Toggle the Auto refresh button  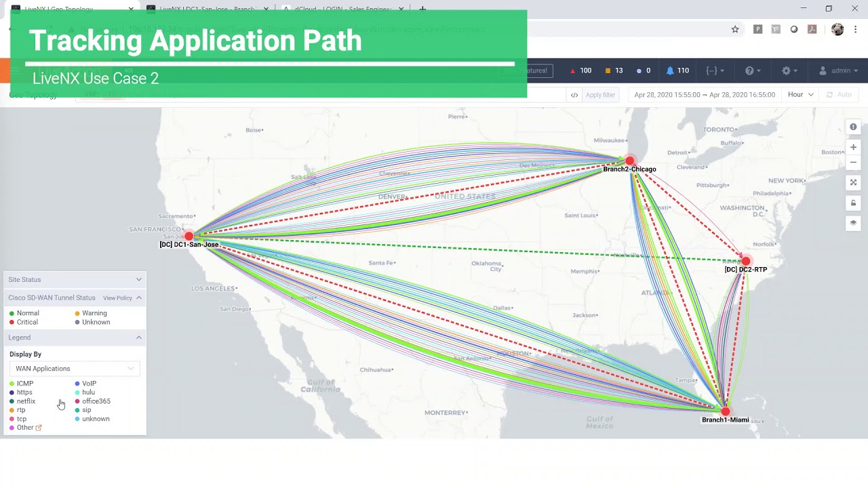coord(839,95)
